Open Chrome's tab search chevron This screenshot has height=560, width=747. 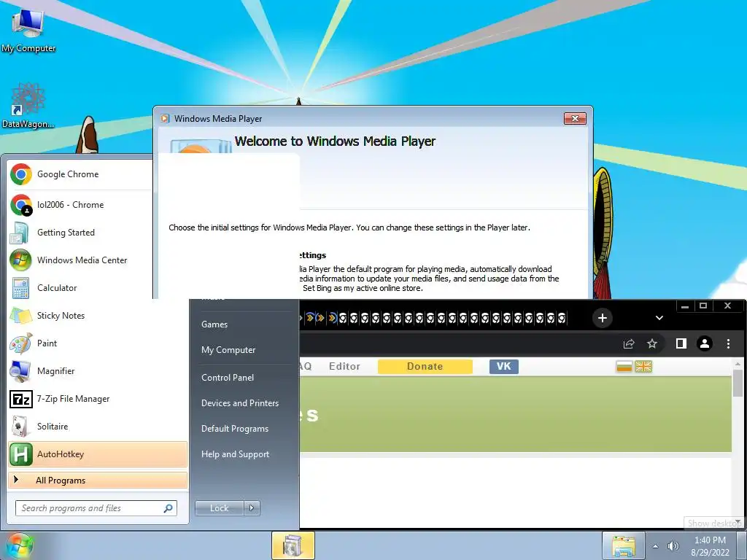point(659,318)
